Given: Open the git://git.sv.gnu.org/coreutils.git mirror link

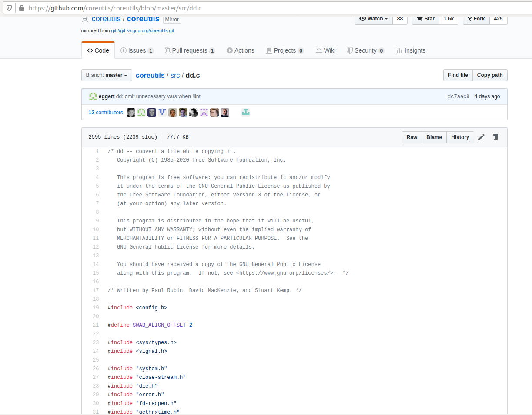Looking at the screenshot, I should pyautogui.click(x=143, y=31).
